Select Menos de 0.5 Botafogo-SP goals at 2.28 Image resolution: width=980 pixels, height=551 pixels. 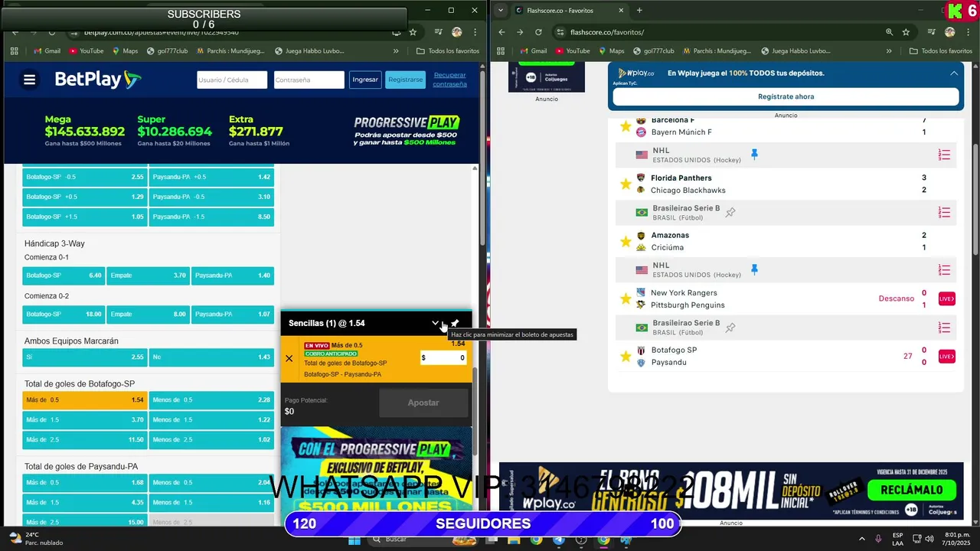(x=211, y=399)
